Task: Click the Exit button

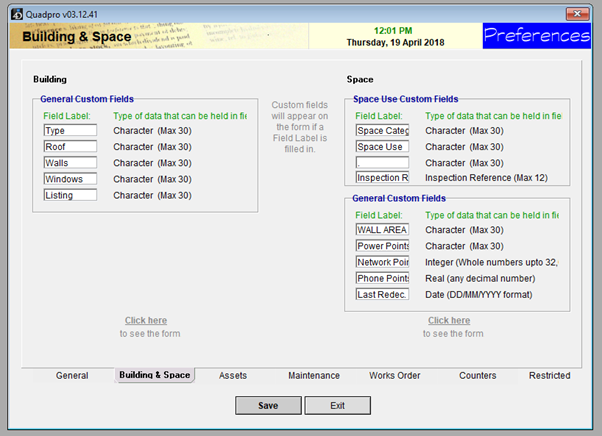Action: click(337, 405)
